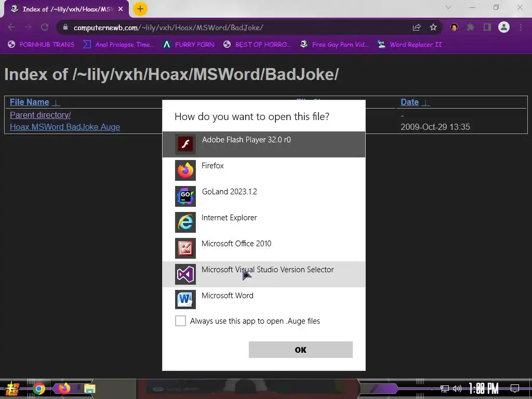The height and width of the screenshot is (399, 532).
Task: Show hidden tray icons chevron
Action: tap(432, 389)
